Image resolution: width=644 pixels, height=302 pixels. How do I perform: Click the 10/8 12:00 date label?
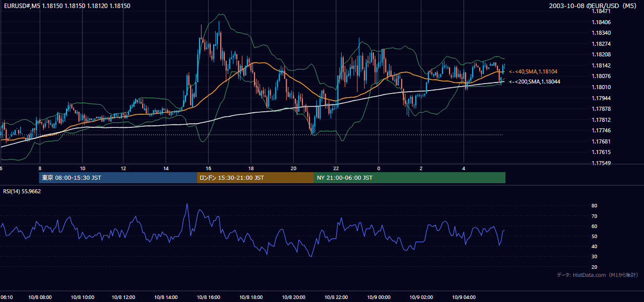(124, 297)
